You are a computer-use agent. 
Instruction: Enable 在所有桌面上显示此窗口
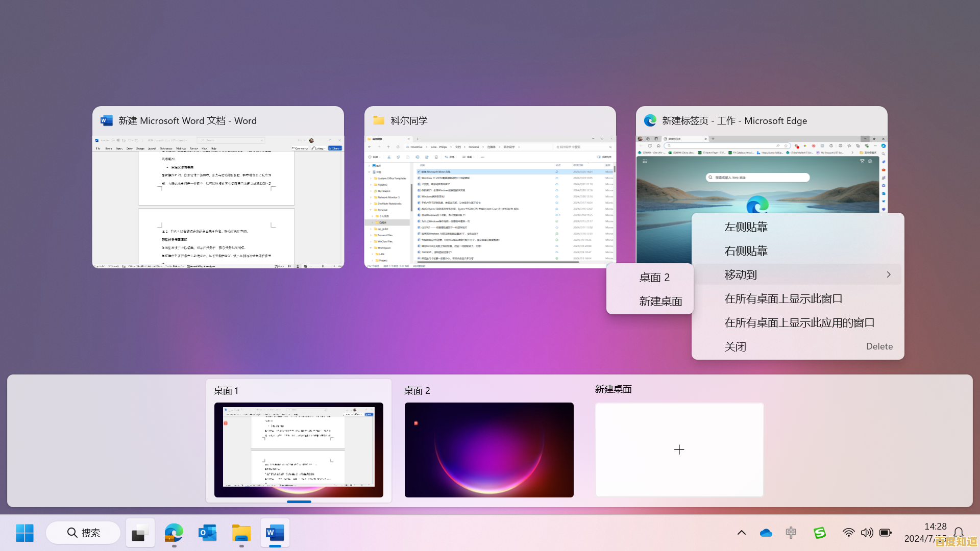point(784,298)
